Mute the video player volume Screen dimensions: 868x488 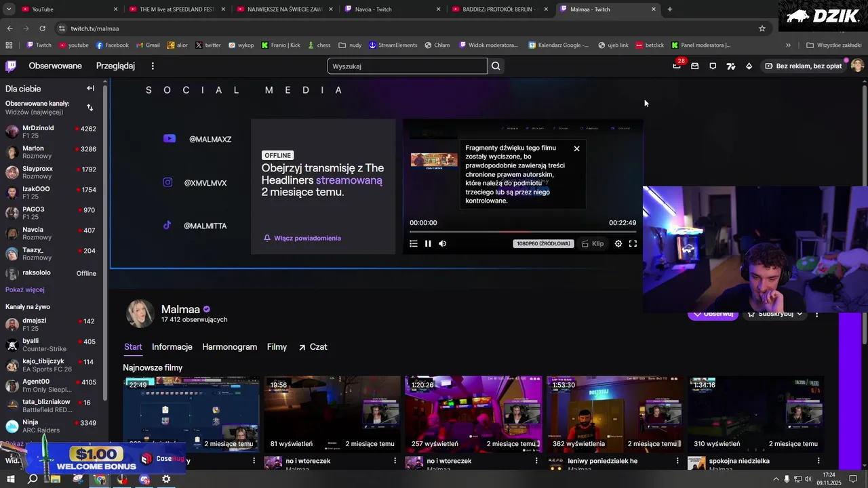pos(443,243)
